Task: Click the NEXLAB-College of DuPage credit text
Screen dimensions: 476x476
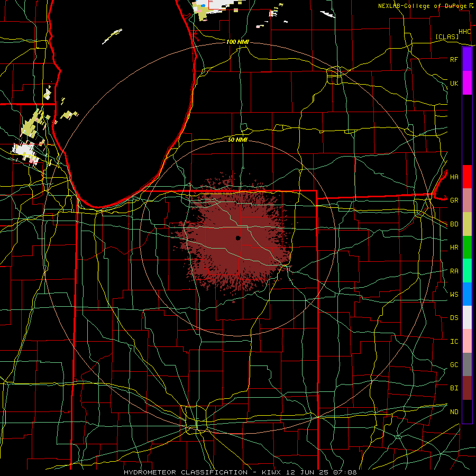Action: tap(422, 6)
